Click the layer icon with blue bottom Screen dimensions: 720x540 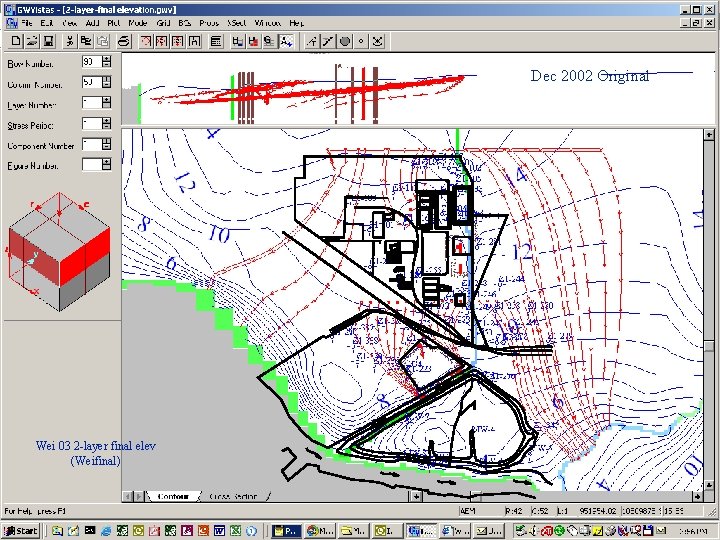tap(237, 41)
